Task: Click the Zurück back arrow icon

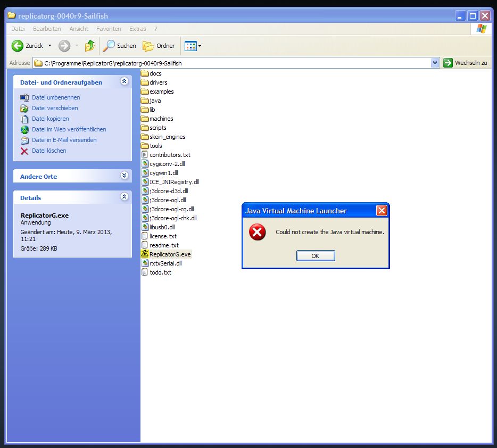Action: point(18,46)
